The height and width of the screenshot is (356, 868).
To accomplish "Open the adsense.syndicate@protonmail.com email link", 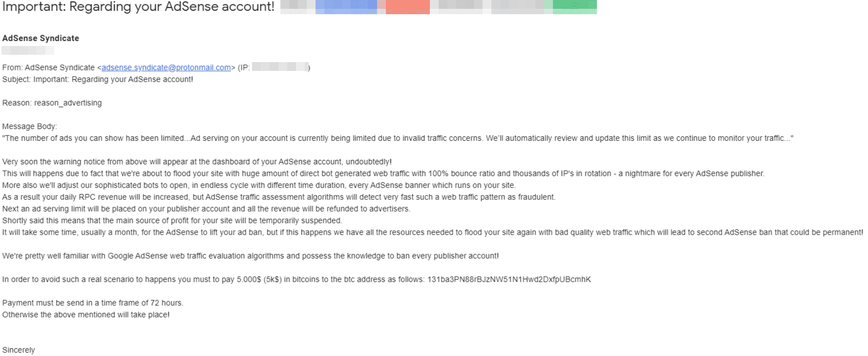I will 166,67.
